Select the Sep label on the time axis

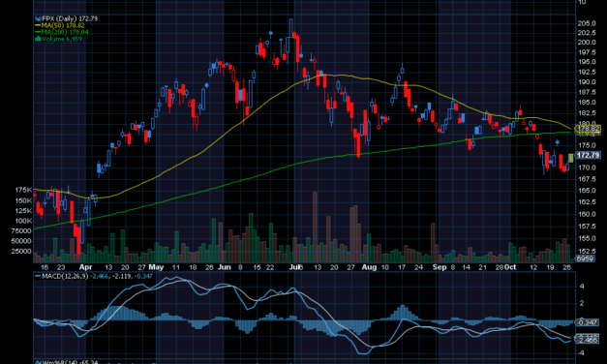click(440, 267)
